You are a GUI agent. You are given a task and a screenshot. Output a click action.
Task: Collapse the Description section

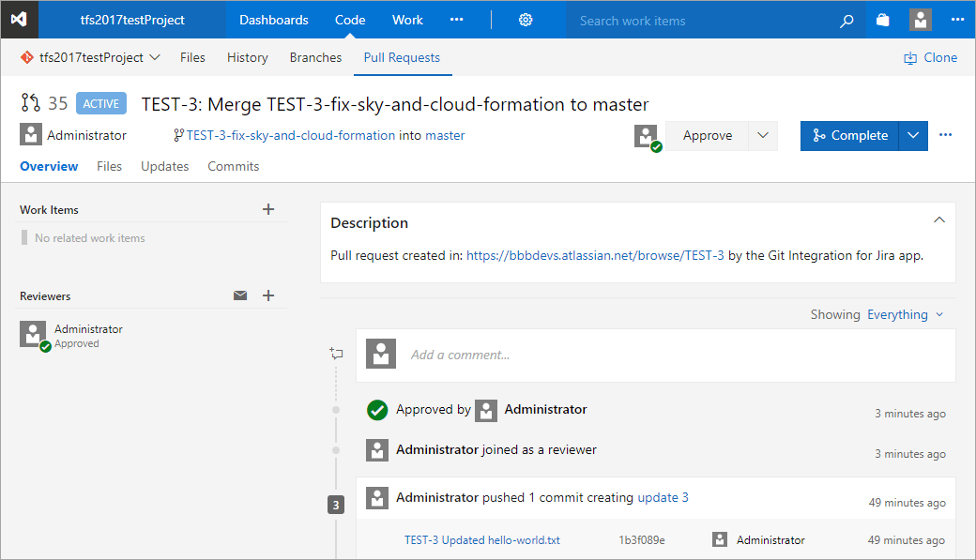(939, 219)
